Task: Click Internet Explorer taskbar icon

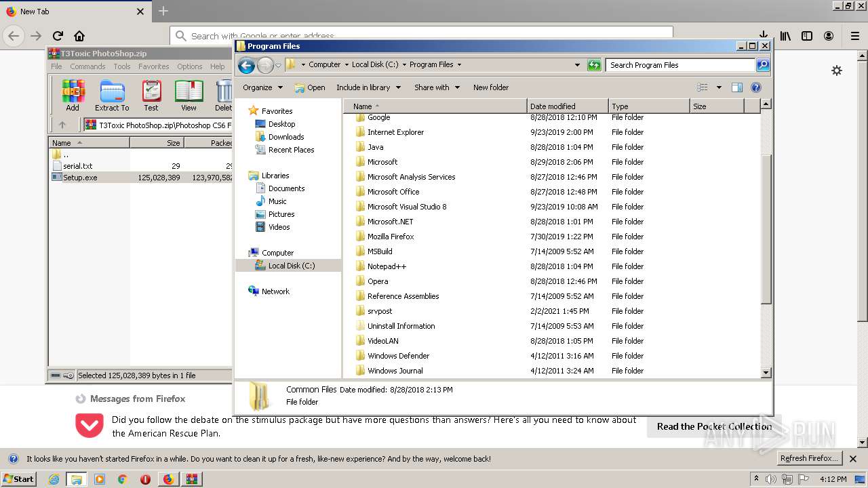Action: (54, 479)
